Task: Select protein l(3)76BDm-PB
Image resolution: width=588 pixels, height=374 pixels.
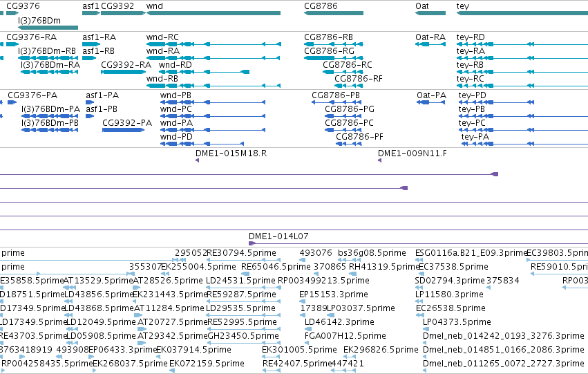Action: [x=50, y=123]
